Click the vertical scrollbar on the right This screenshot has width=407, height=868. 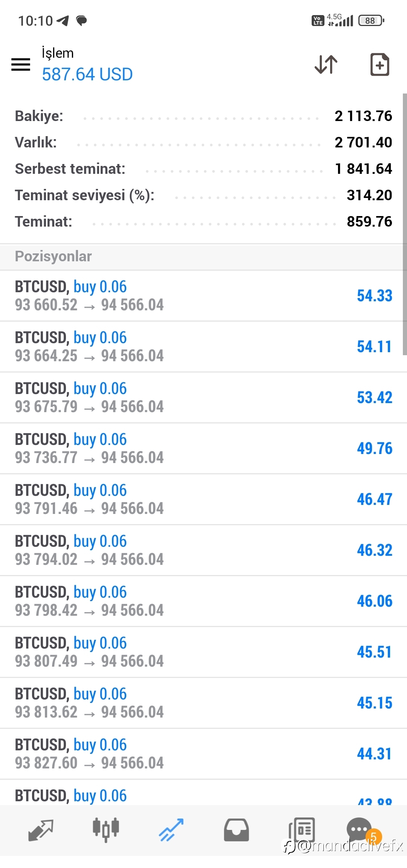(405, 224)
